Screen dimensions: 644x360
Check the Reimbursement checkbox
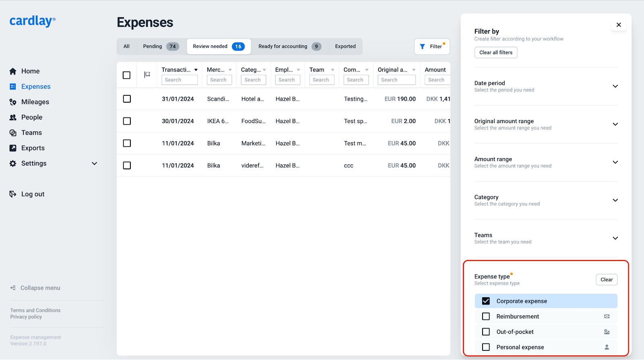[486, 317]
